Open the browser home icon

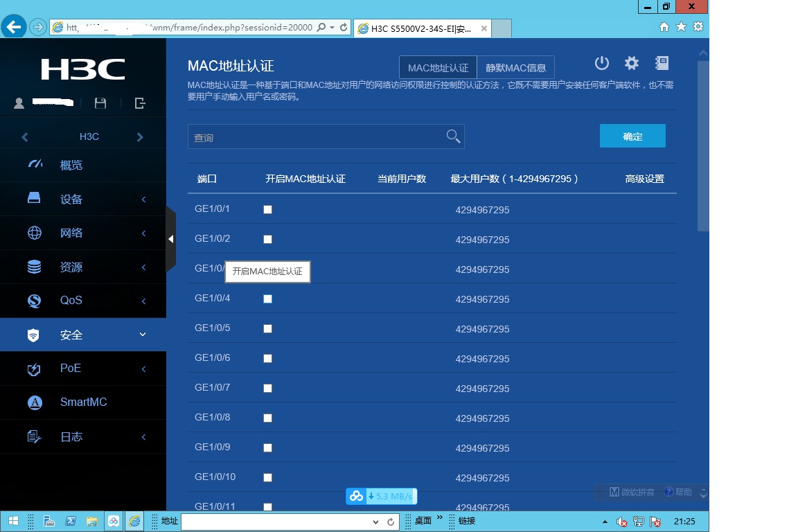664,27
